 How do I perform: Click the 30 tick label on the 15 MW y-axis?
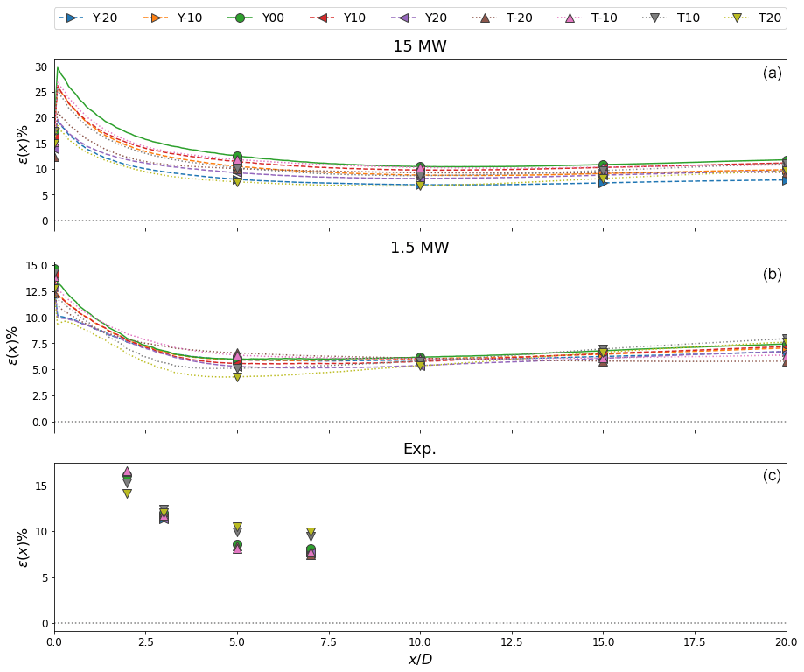point(41,66)
